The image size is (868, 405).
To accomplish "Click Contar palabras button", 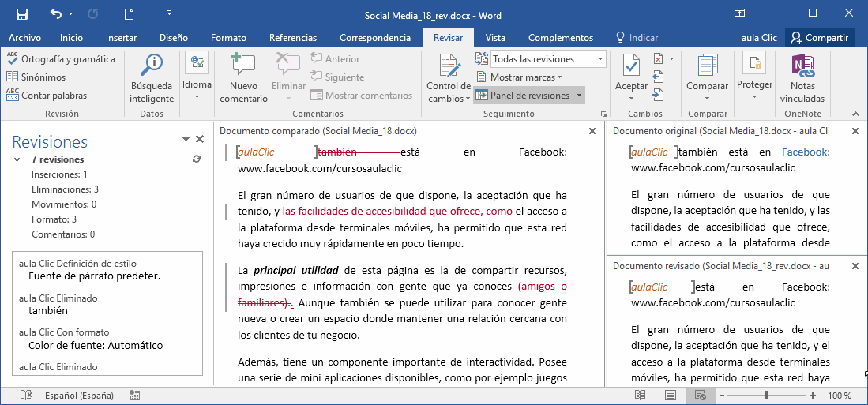I will click(47, 96).
